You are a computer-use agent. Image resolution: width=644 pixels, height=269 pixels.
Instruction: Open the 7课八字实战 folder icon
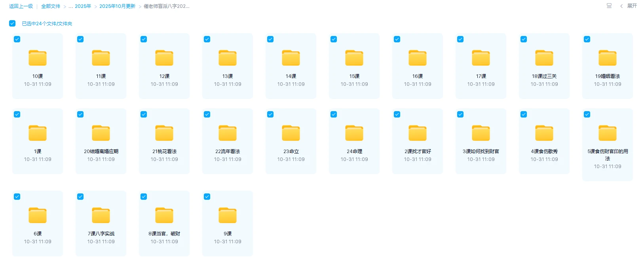(101, 215)
